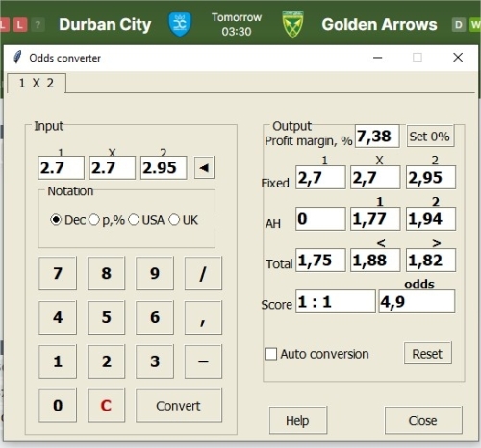The image size is (481, 448).
Task: Select the Dec notation radio button
Action: [56, 220]
